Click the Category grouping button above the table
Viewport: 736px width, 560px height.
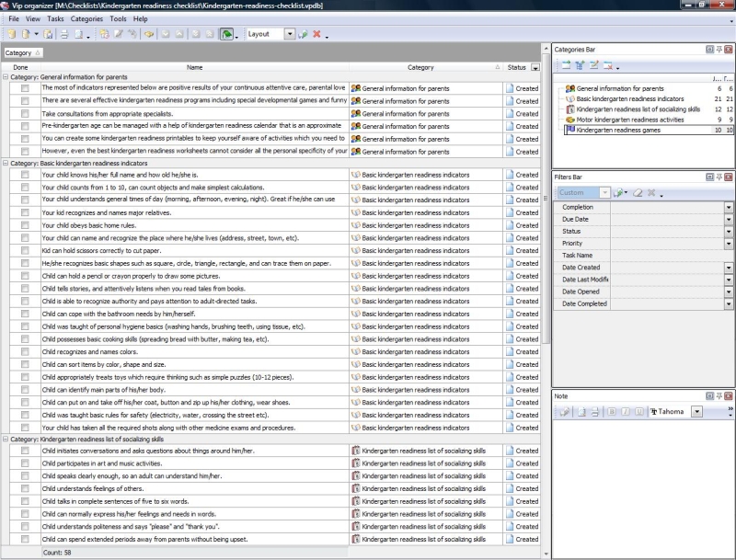tap(22, 53)
